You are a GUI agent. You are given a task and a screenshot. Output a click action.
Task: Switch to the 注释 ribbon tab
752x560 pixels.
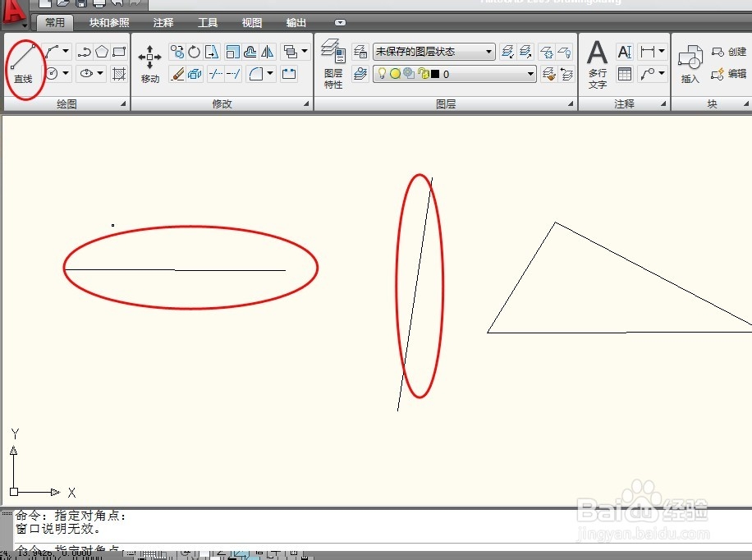pos(163,22)
